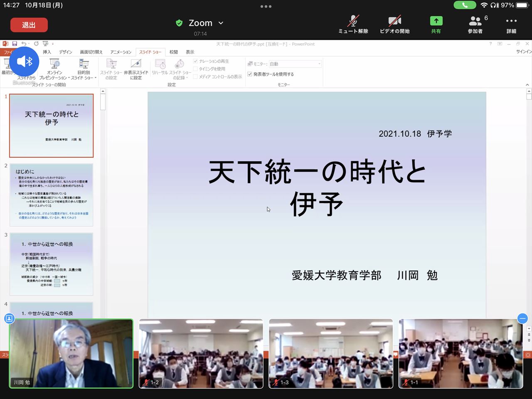The height and width of the screenshot is (399, 532).
Task: Open スライド ショーの記録 dropdown
Action: pyautogui.click(x=180, y=69)
